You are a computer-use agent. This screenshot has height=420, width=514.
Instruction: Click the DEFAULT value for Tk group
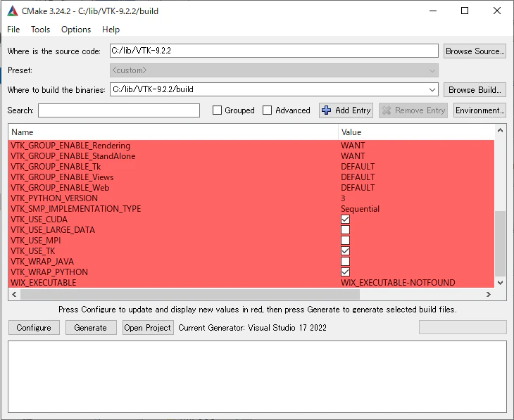point(358,167)
